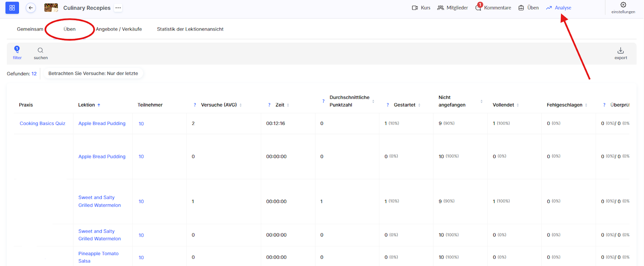The image size is (644, 266).
Task: Open the apps grid menu icon
Action: (x=12, y=8)
